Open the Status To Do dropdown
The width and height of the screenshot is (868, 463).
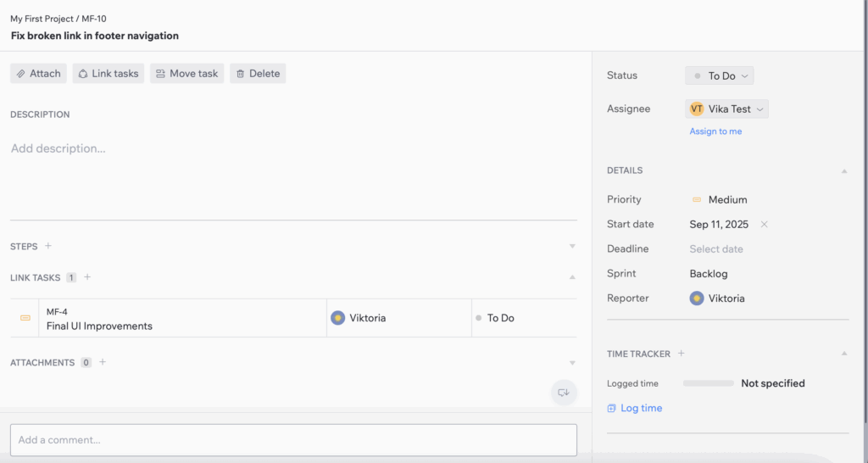click(x=719, y=75)
